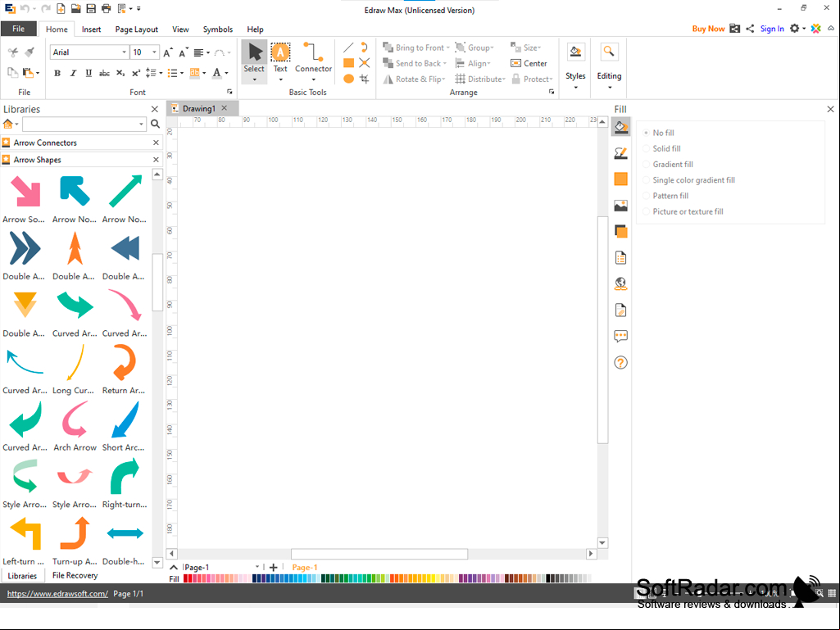The height and width of the screenshot is (630, 840).
Task: Select the Arch Arrow shape thumbnail
Action: [75, 427]
